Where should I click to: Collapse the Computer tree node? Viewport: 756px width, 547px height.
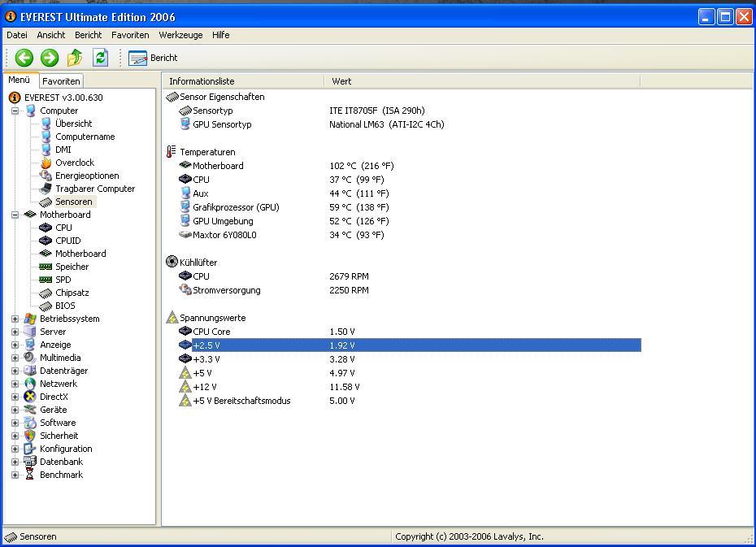coord(15,111)
